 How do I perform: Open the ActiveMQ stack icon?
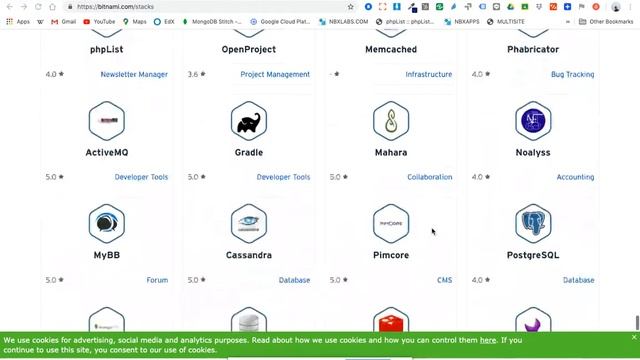(x=107, y=121)
